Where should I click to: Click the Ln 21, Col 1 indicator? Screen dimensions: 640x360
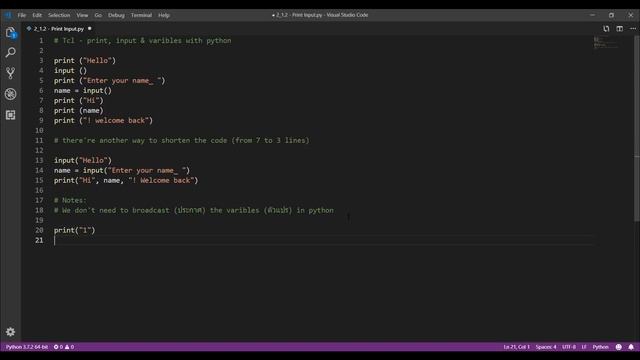tap(516, 347)
